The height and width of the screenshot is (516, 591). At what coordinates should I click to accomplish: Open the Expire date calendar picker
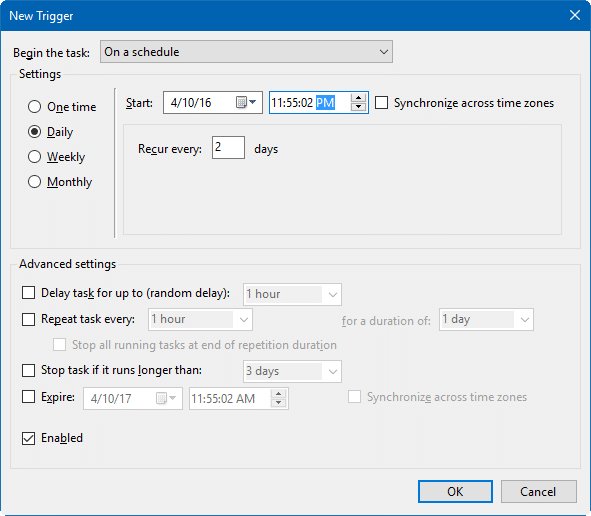(x=166, y=398)
